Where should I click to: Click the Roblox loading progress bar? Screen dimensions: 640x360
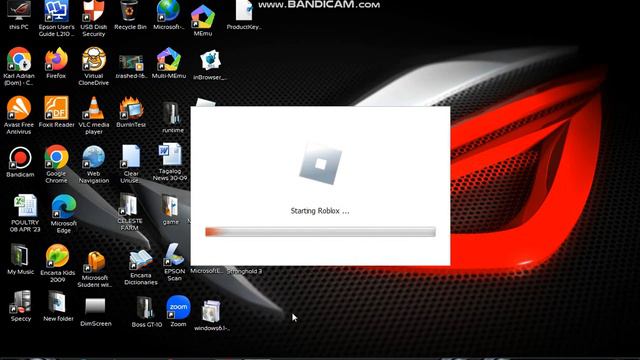(x=320, y=232)
